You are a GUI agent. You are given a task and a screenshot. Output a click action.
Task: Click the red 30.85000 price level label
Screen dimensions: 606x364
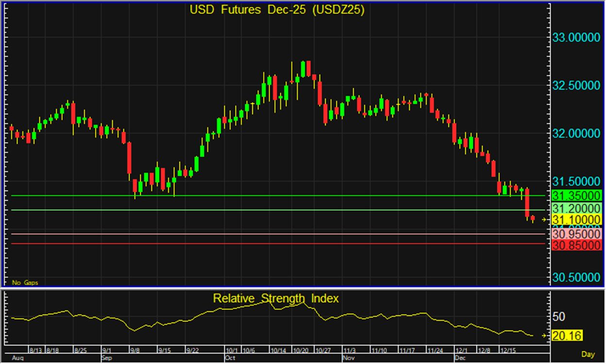point(576,246)
